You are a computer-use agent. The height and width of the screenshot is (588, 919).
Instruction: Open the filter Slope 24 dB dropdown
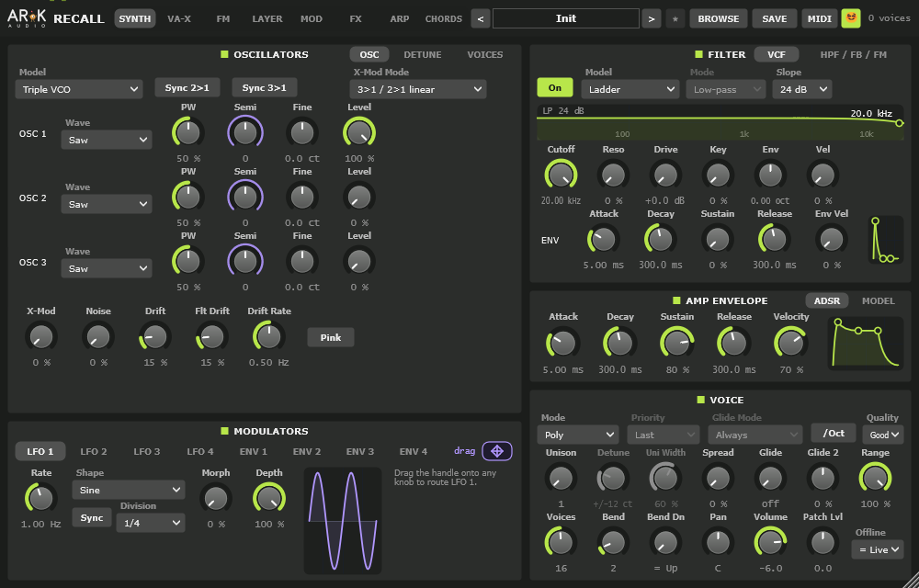[x=801, y=90]
